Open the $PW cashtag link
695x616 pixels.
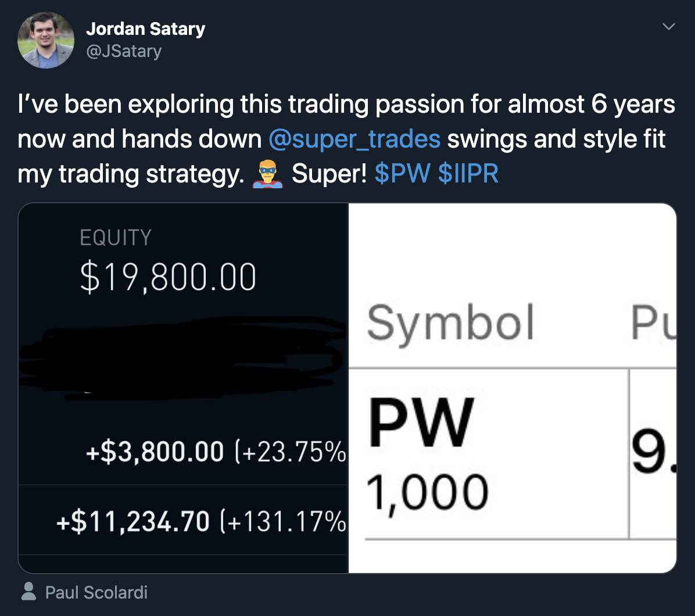402,174
